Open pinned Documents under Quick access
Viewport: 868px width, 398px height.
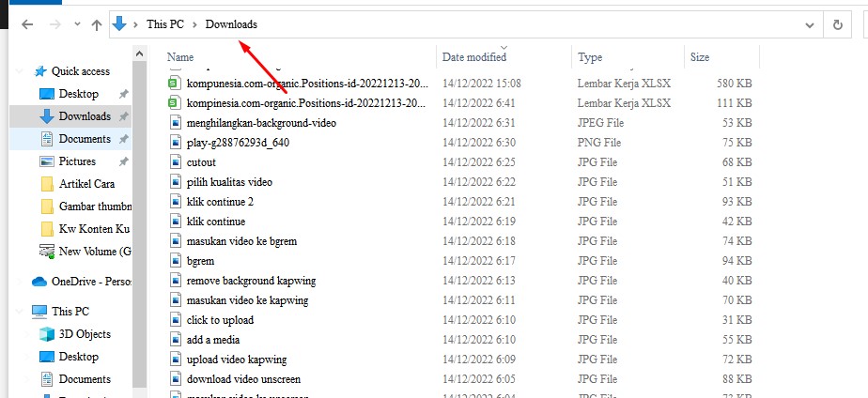[85, 139]
